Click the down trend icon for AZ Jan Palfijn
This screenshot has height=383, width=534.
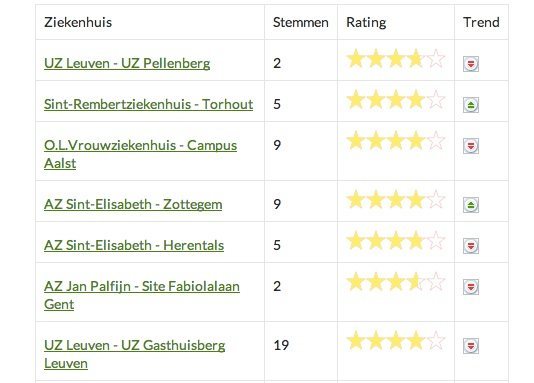point(471,287)
